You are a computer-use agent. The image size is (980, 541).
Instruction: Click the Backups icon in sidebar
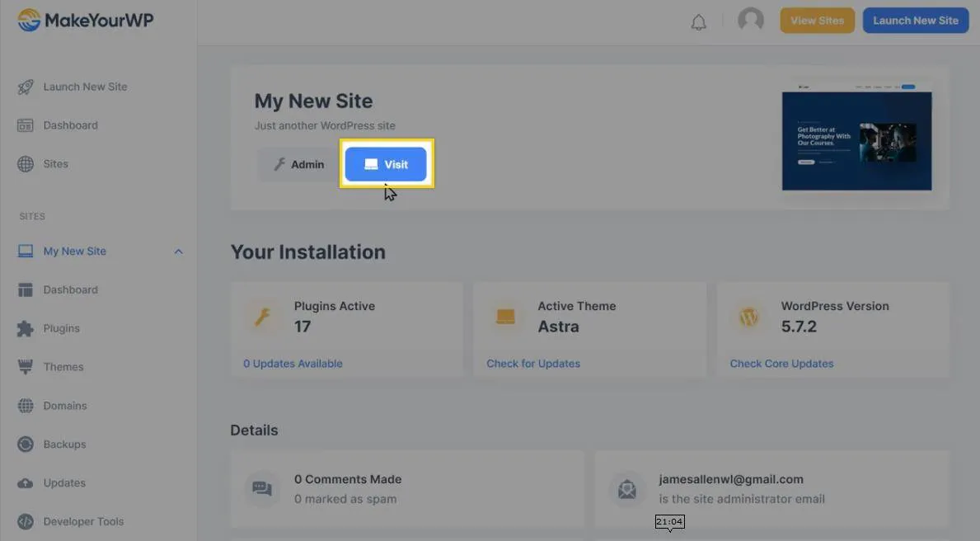pos(26,445)
